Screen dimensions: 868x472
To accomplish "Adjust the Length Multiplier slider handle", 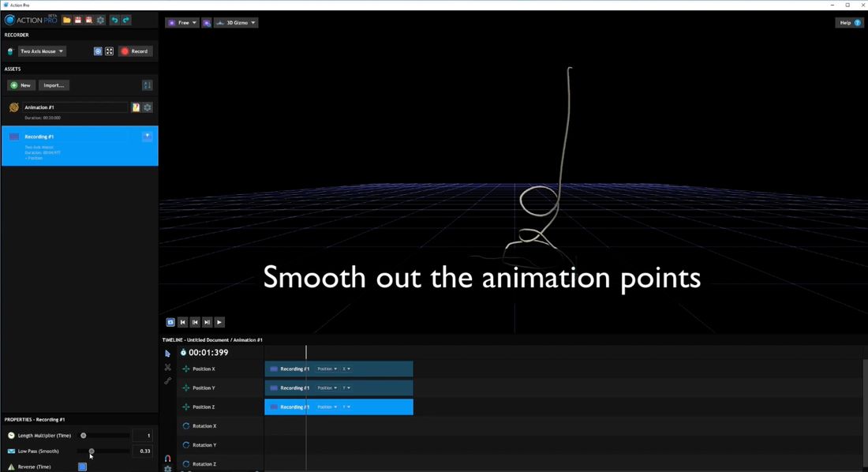I will (x=84, y=436).
